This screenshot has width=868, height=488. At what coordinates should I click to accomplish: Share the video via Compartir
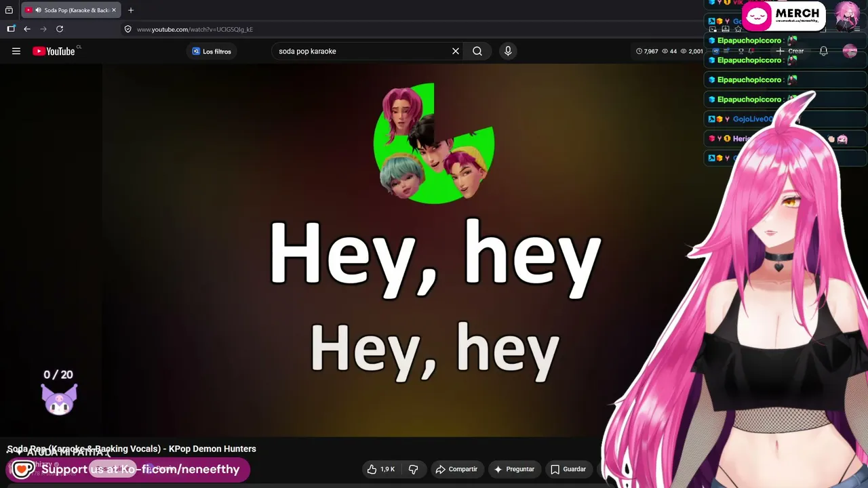[456, 469]
